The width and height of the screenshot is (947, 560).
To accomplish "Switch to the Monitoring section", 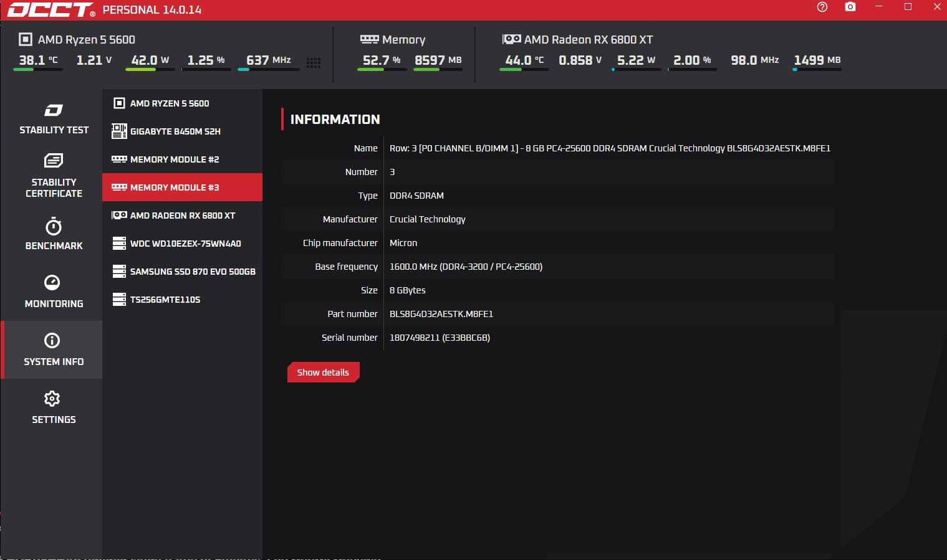I will pos(54,292).
